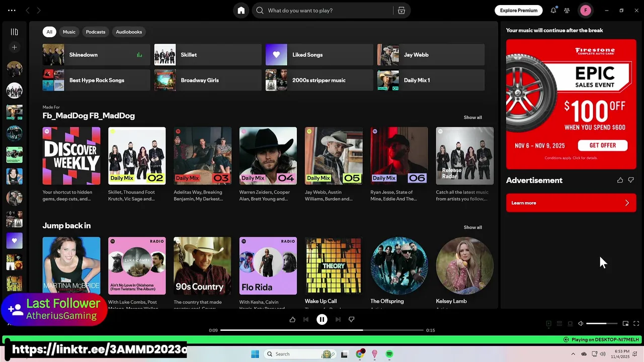
Task: Dislike the advertisement with thumbs down
Action: coord(631,180)
